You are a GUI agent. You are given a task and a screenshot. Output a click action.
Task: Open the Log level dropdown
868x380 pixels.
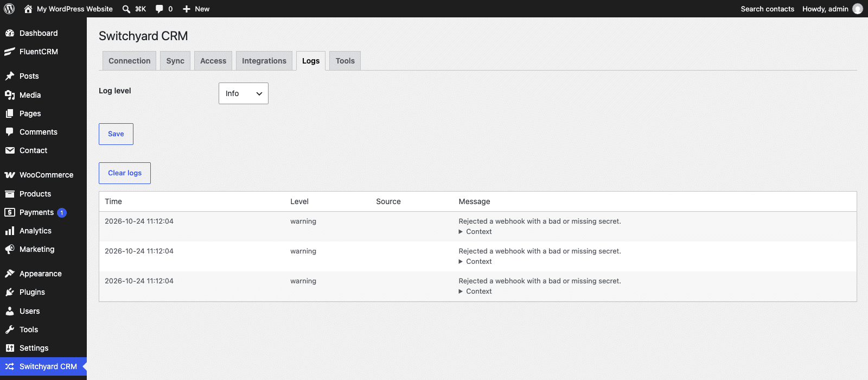244,93
